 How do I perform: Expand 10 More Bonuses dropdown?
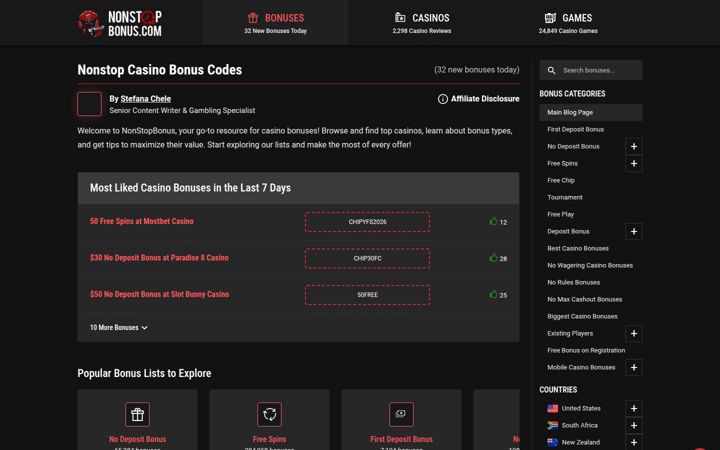[118, 327]
